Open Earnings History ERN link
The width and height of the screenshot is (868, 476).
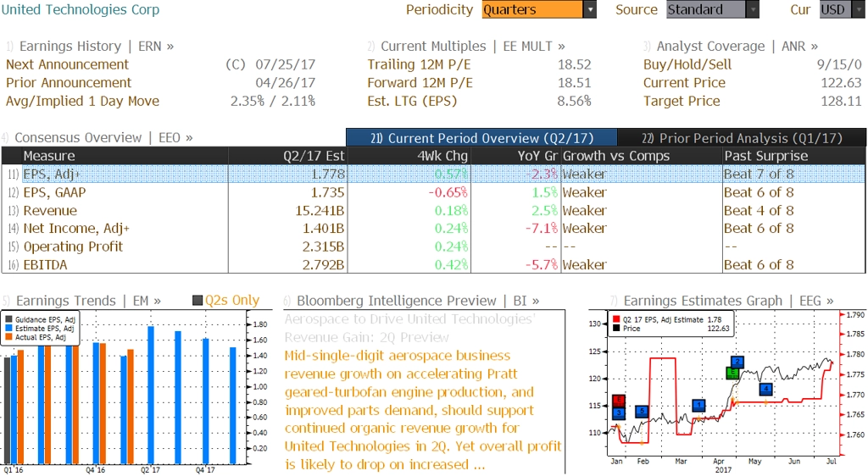(97, 46)
